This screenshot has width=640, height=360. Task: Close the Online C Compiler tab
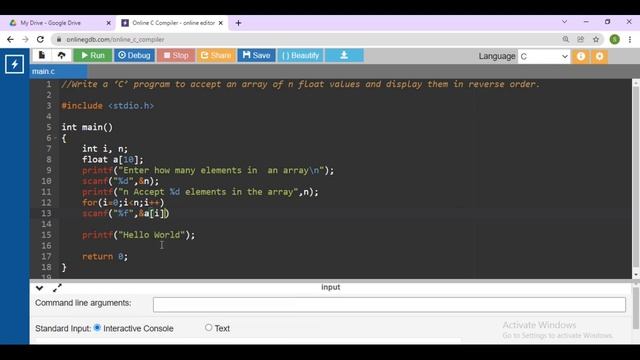tap(221, 23)
